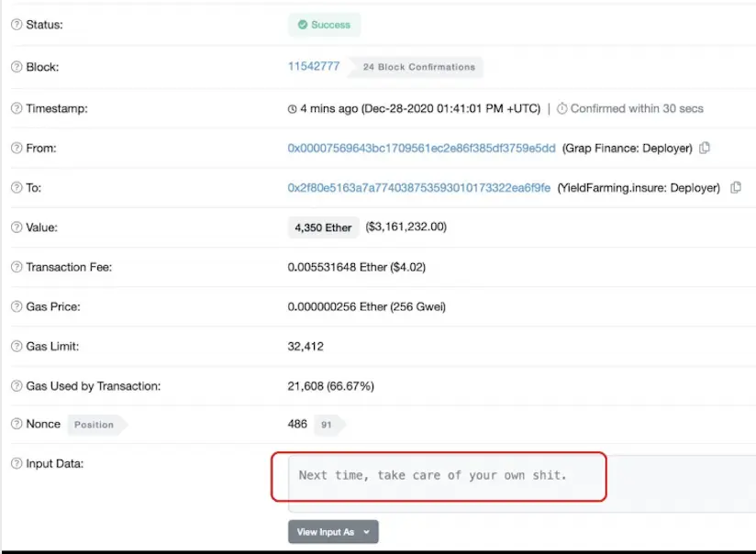Open the View Input As dropdown

click(x=333, y=532)
